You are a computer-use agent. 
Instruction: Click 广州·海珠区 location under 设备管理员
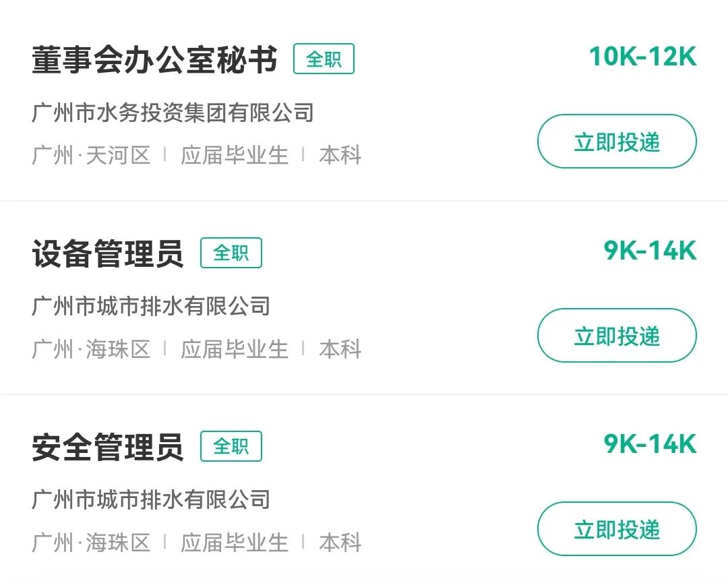(x=92, y=349)
